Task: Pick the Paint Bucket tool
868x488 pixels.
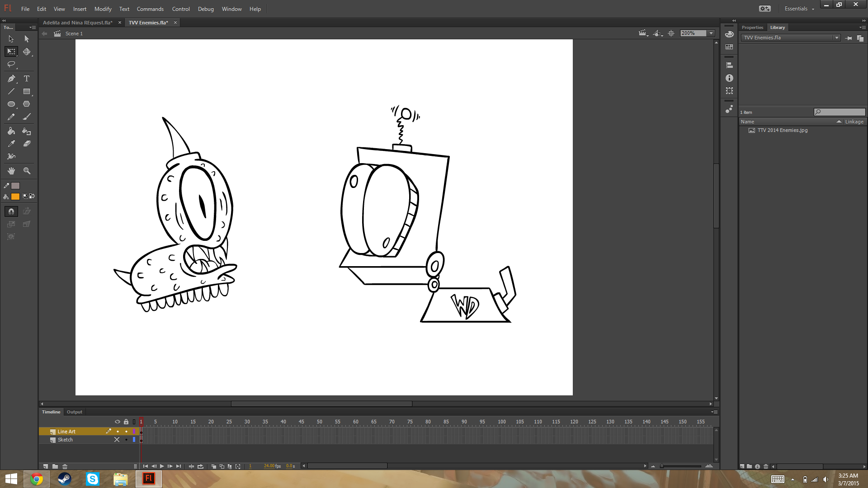Action: tap(11, 131)
